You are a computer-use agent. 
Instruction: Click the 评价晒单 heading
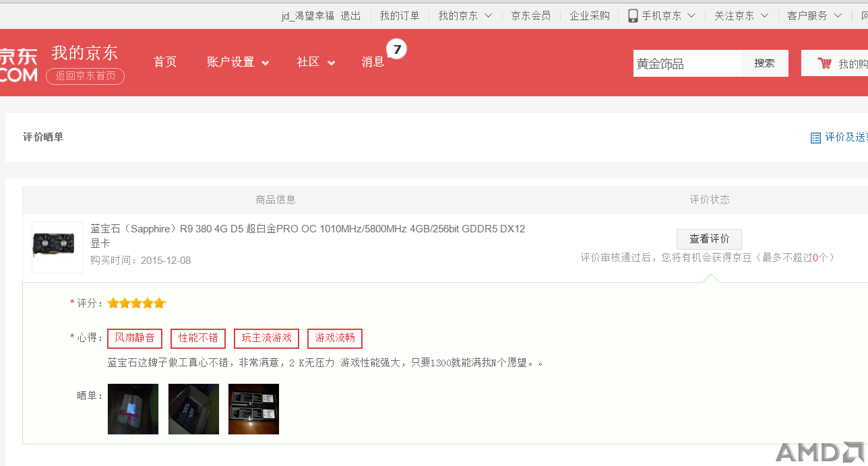(x=43, y=137)
